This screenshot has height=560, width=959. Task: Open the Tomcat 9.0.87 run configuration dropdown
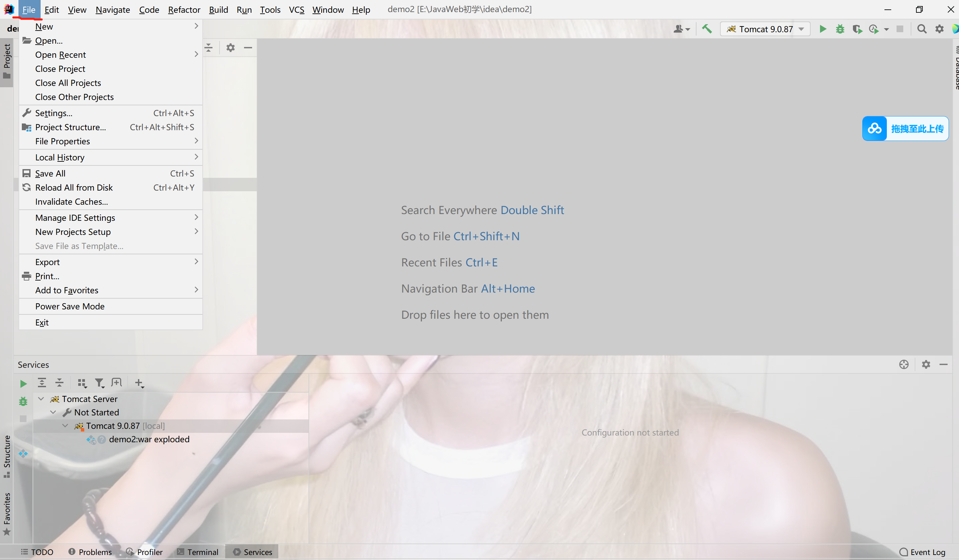(x=801, y=29)
